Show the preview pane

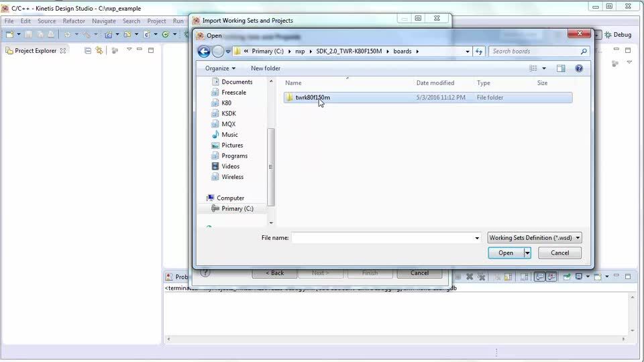tap(561, 68)
